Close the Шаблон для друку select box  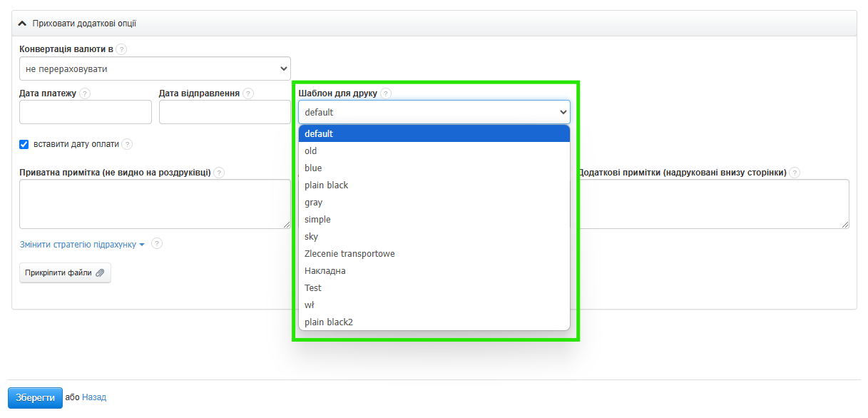point(434,112)
